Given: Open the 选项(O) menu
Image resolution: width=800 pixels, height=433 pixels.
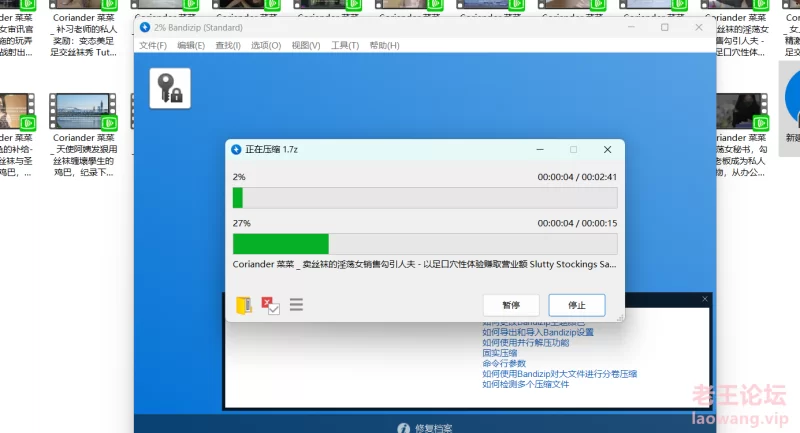Looking at the screenshot, I should (x=266, y=45).
